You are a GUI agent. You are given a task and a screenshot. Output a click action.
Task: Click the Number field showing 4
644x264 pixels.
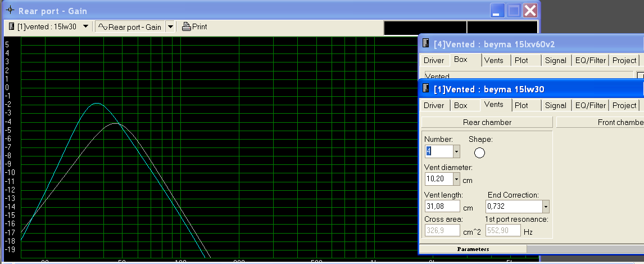(x=439, y=151)
